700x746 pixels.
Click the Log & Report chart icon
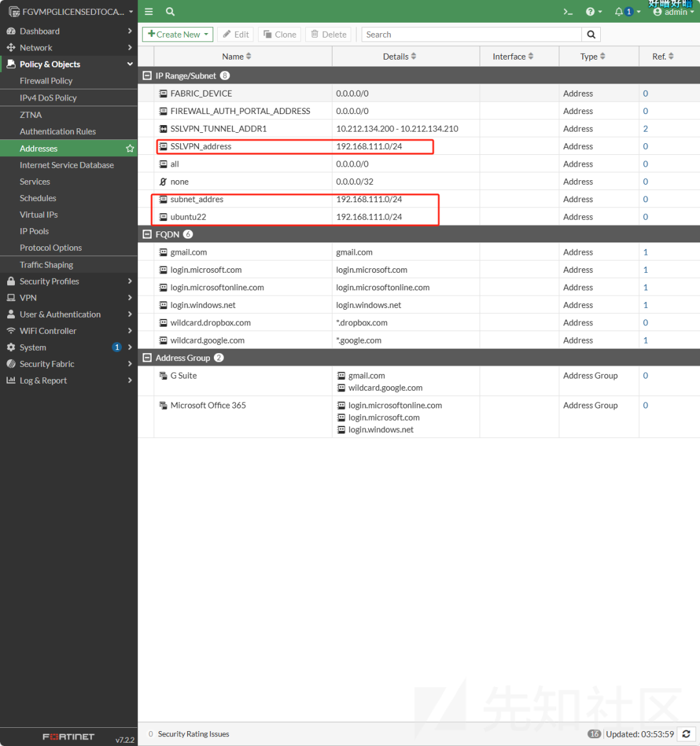pyautogui.click(x=11, y=380)
